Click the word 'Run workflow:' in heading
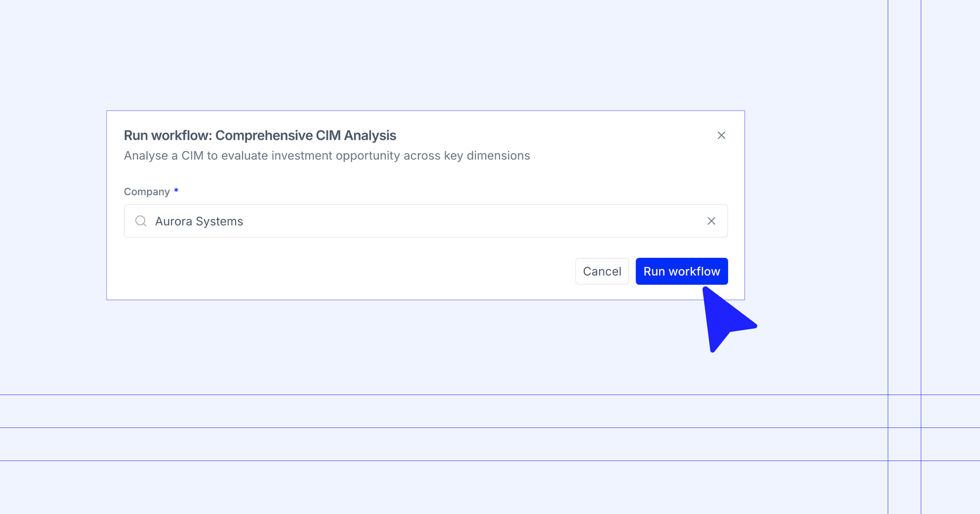Image resolution: width=980 pixels, height=514 pixels. (x=168, y=135)
